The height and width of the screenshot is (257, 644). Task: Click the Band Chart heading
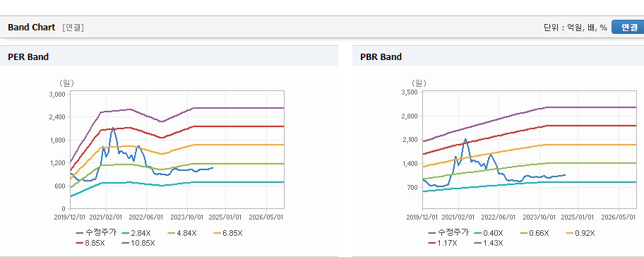[31, 28]
